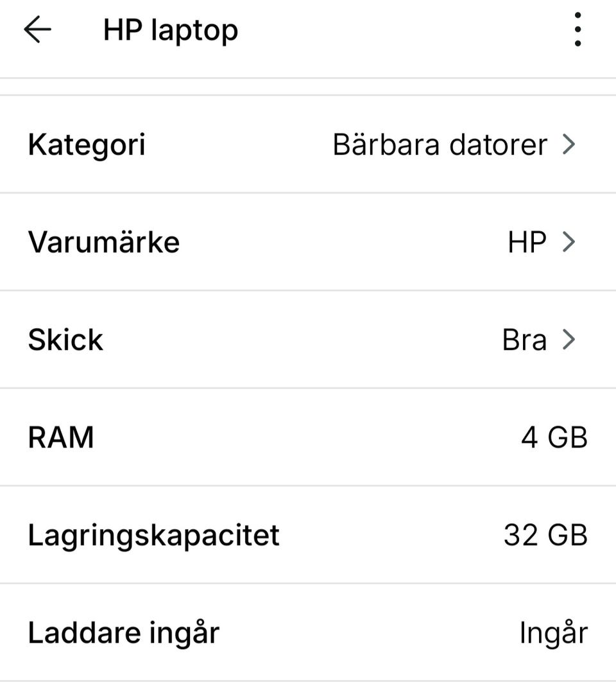
Task: Click the chevron next to Bärbara datorer
Action: coord(569,145)
